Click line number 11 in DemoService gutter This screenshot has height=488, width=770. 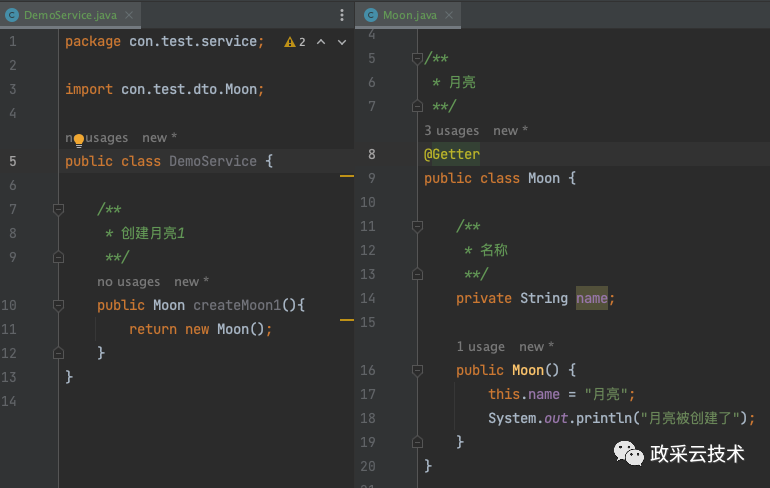12,329
